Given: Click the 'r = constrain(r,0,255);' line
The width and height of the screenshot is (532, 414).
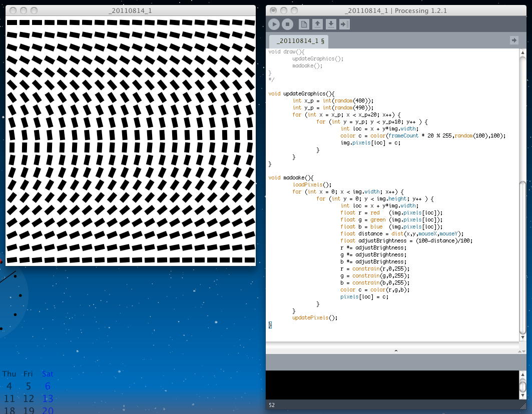Looking at the screenshot, I should (375, 269).
